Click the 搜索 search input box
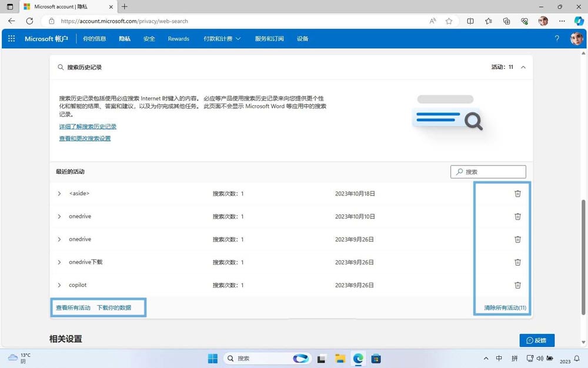This screenshot has height=368, width=588. pos(488,171)
